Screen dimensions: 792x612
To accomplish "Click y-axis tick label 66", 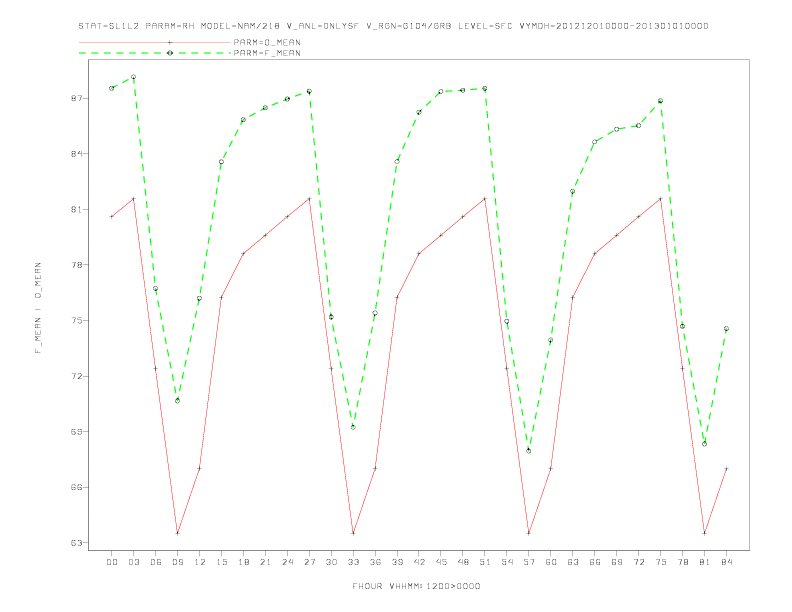I will pyautogui.click(x=77, y=488).
